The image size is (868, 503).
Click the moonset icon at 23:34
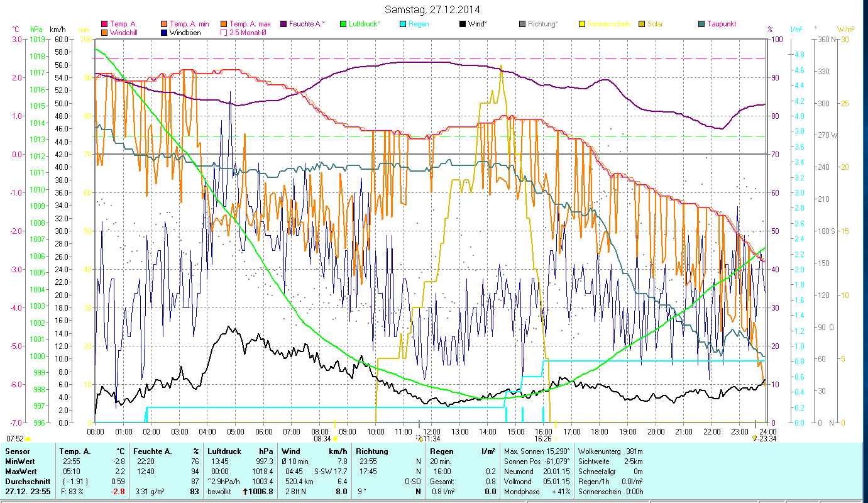coord(754,439)
